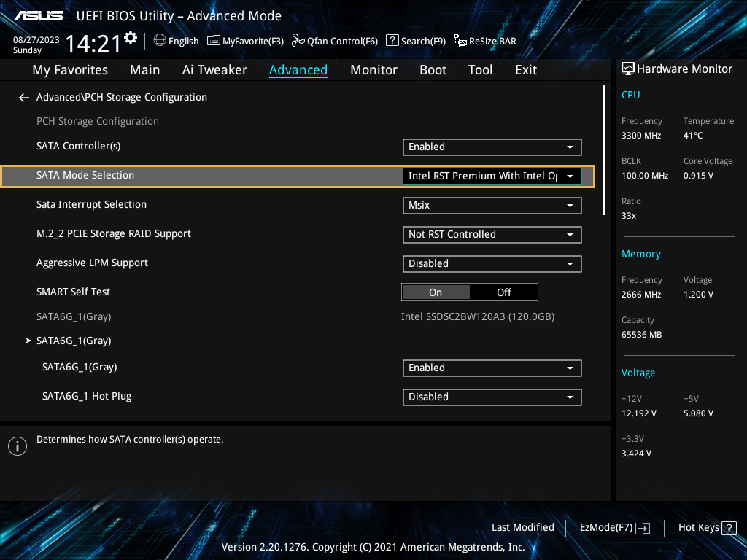Select the Advanced tab
The image size is (747, 560).
pyautogui.click(x=298, y=70)
